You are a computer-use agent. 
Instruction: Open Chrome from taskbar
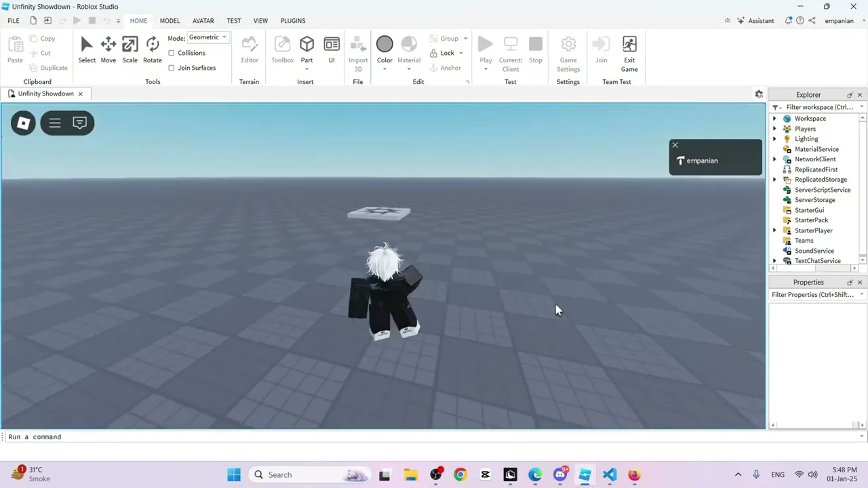(x=460, y=474)
